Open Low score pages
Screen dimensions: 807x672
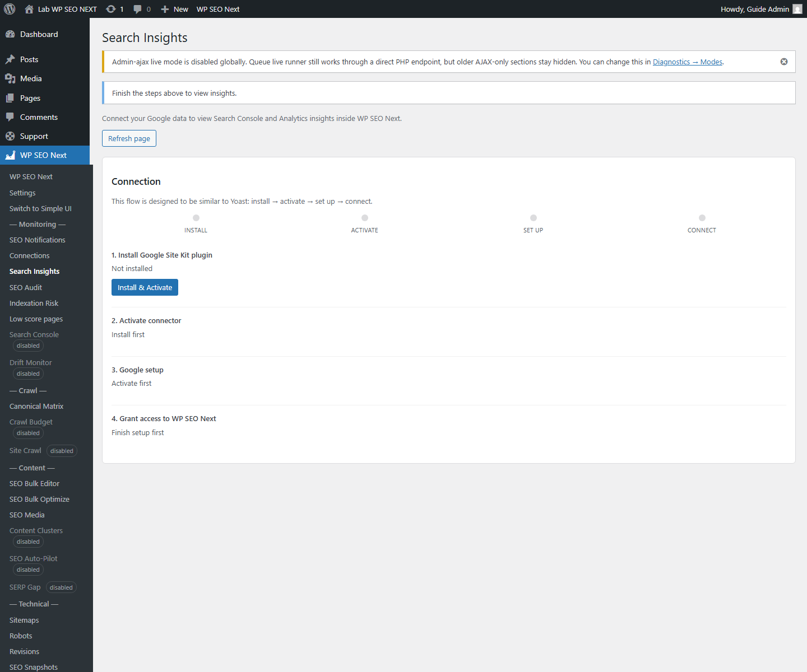pyautogui.click(x=36, y=319)
